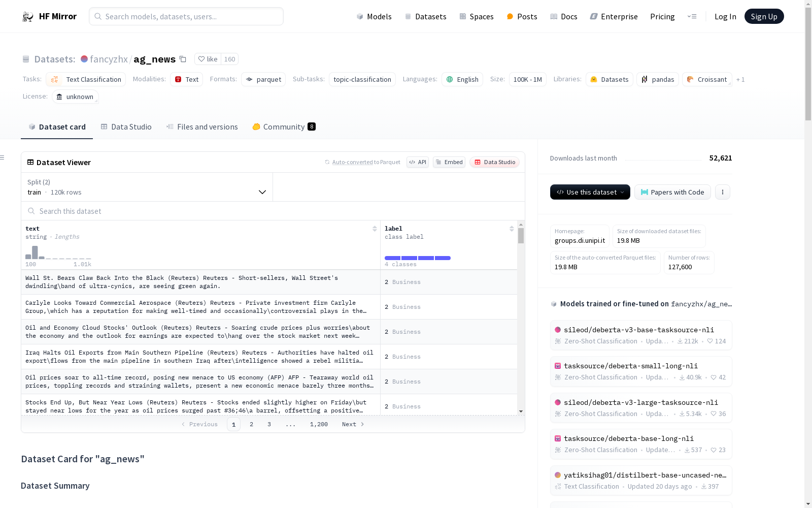Screen dimensions: 812x508
Task: Click the page vertical scrollbar thumb
Action: 808,63
